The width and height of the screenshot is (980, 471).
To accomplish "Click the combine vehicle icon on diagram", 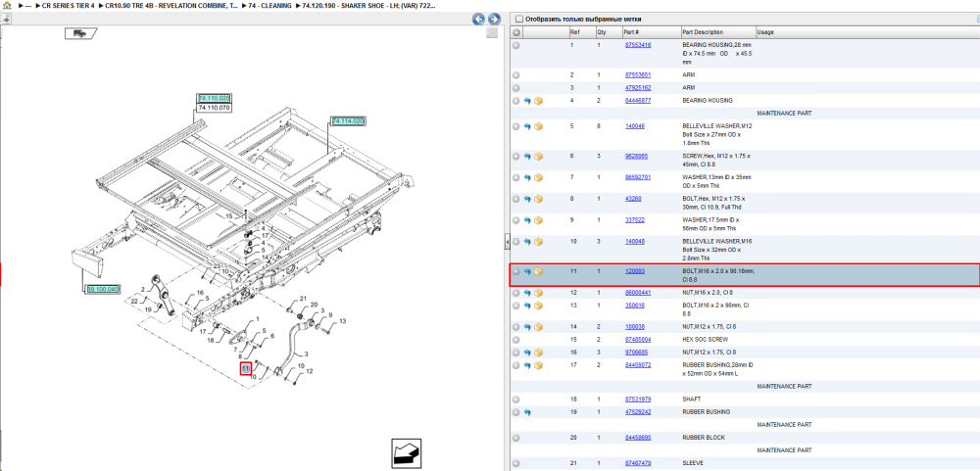I will [x=80, y=33].
